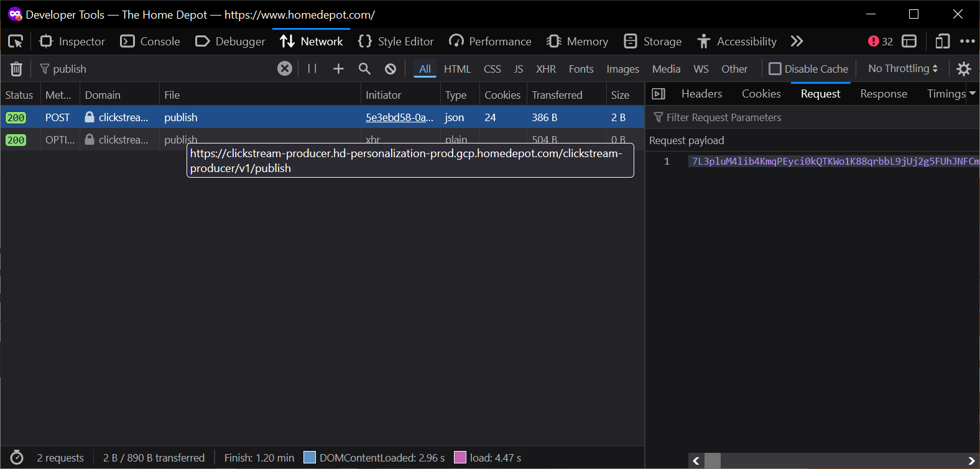Open the performance analysis stopwatch icon
The height and width of the screenshot is (469, 980).
pyautogui.click(x=17, y=458)
